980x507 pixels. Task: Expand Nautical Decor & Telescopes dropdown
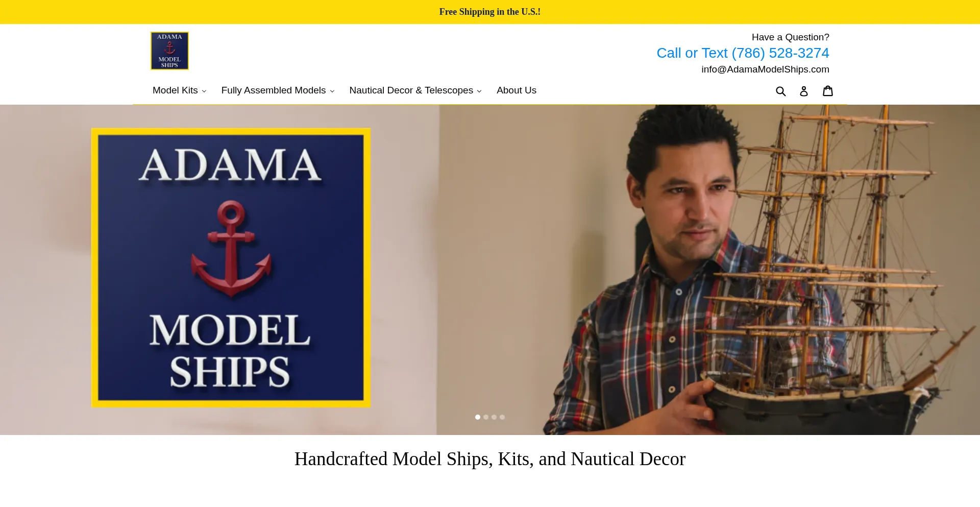[x=415, y=90]
